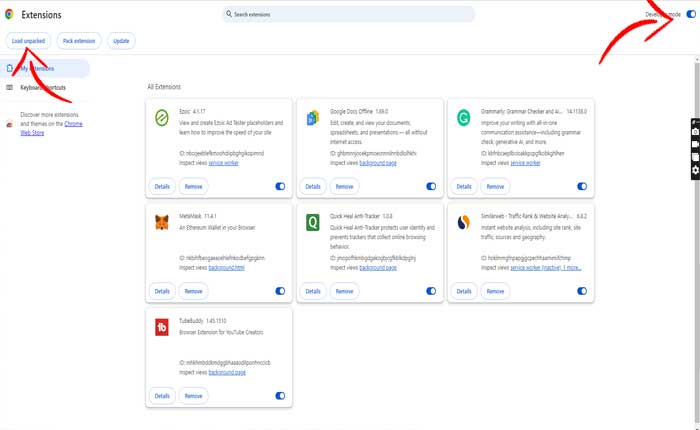Inspect Grammarly service worker link
This screenshot has height=430, width=700.
[525, 163]
